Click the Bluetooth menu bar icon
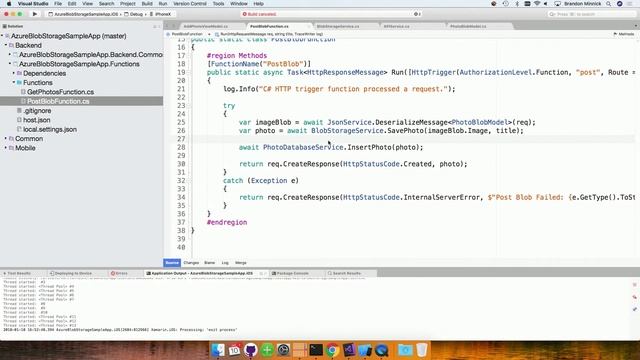The image size is (640, 360). [x=517, y=4]
